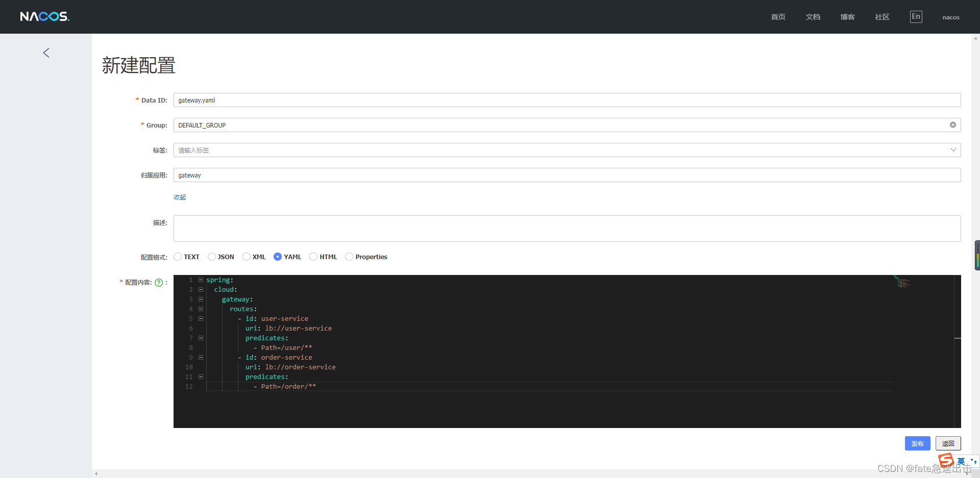This screenshot has width=980, height=478.
Task: Click the NACOS logo
Action: pyautogui.click(x=45, y=16)
